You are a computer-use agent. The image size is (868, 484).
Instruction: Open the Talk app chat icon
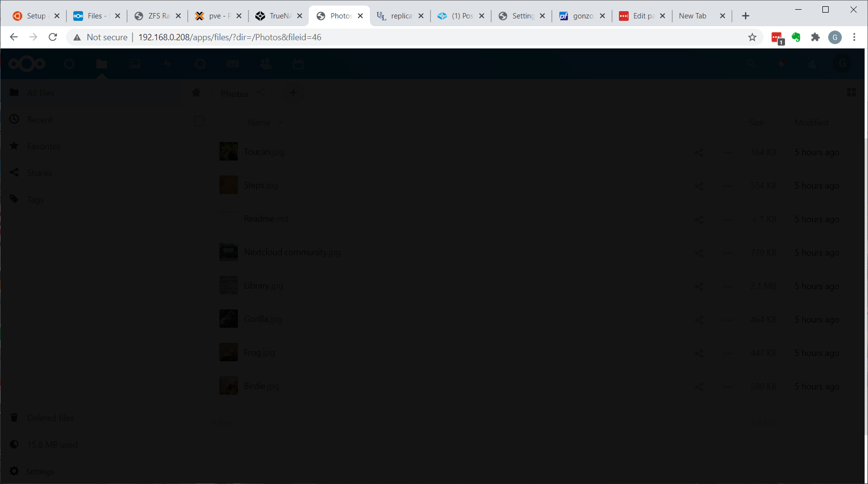[x=200, y=64]
